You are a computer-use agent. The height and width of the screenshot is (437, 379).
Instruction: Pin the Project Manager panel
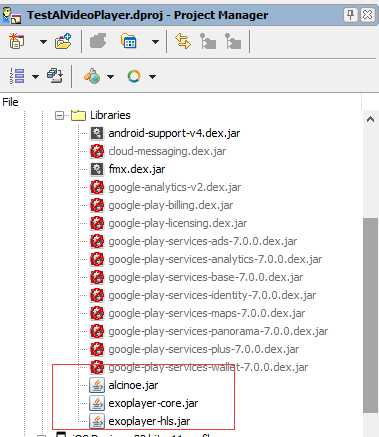(350, 15)
